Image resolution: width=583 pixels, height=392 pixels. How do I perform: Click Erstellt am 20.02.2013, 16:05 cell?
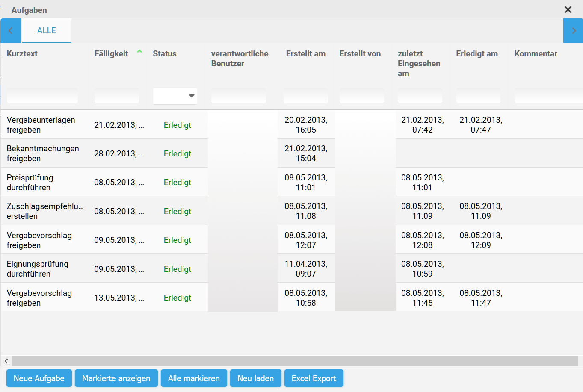(306, 125)
